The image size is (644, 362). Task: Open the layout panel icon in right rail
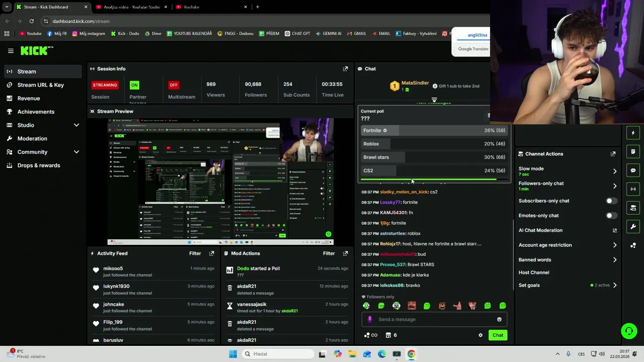pyautogui.click(x=633, y=208)
